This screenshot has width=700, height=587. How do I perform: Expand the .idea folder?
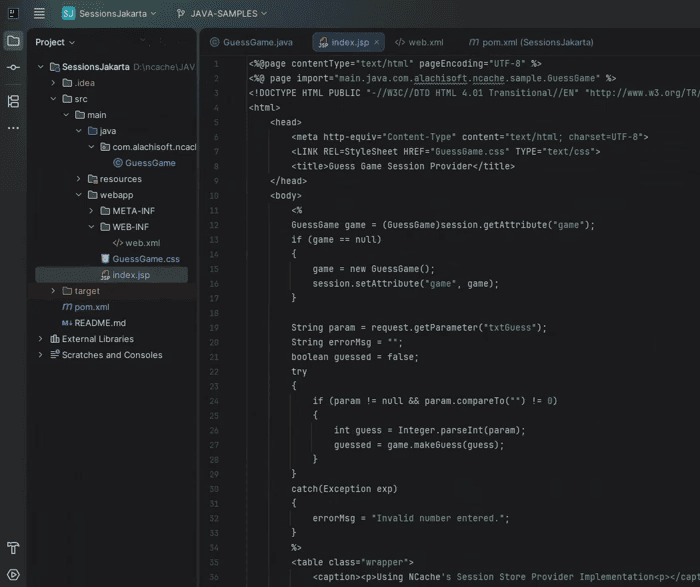pos(53,83)
